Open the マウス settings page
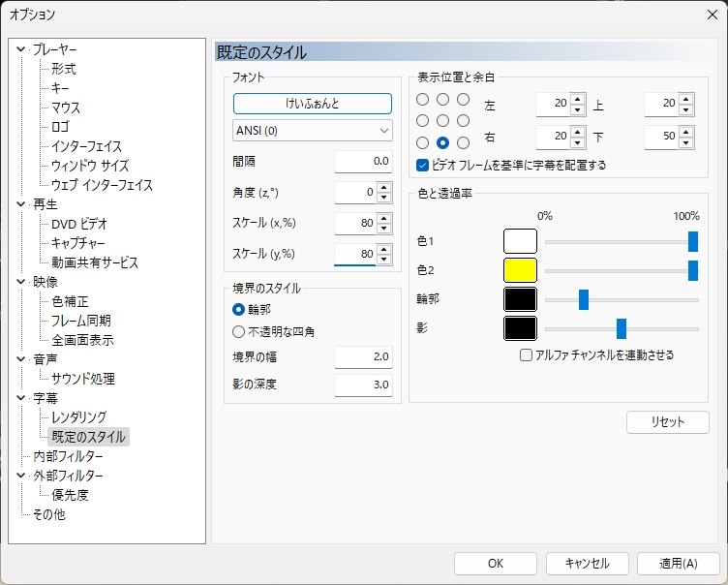 pos(66,108)
